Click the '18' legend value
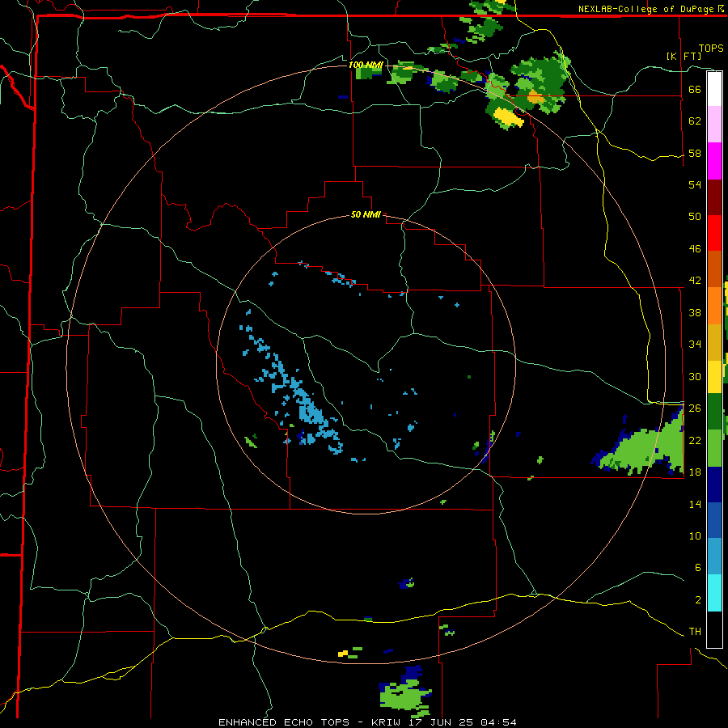Viewport: 728px width, 728px height. click(695, 472)
